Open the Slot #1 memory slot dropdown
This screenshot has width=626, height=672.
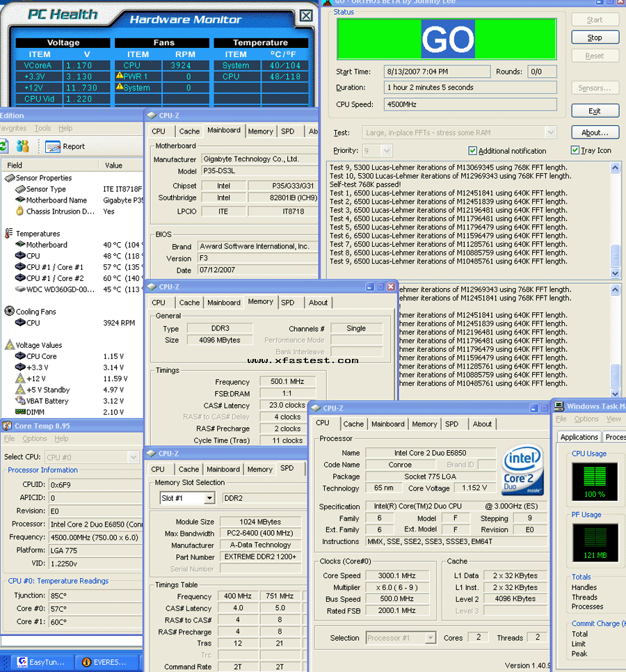(209, 498)
